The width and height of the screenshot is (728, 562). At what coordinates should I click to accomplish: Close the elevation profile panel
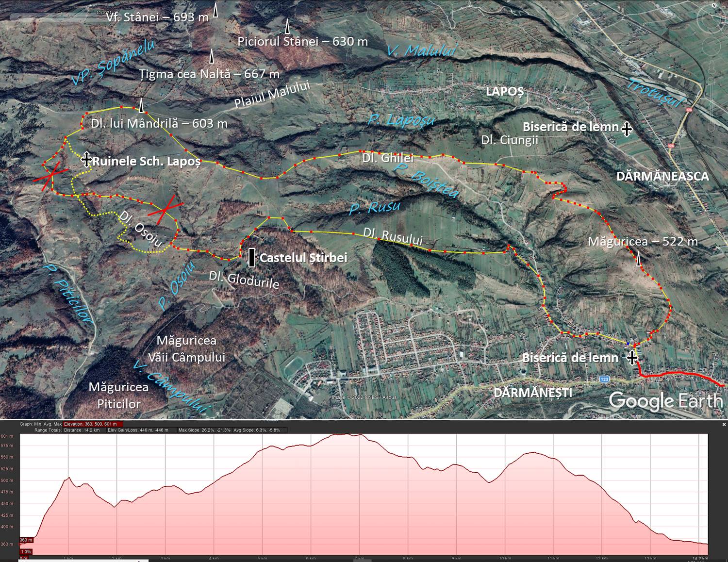tap(724, 424)
